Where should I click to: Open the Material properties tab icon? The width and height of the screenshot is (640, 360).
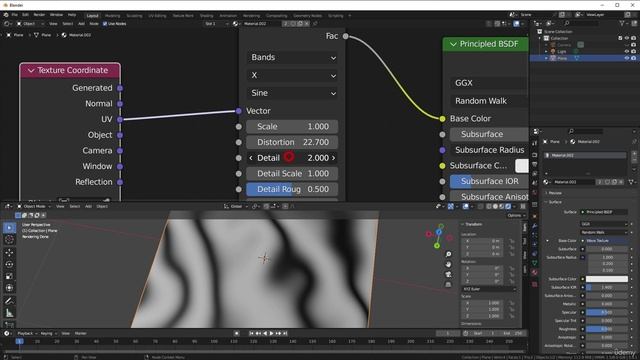click(535, 272)
